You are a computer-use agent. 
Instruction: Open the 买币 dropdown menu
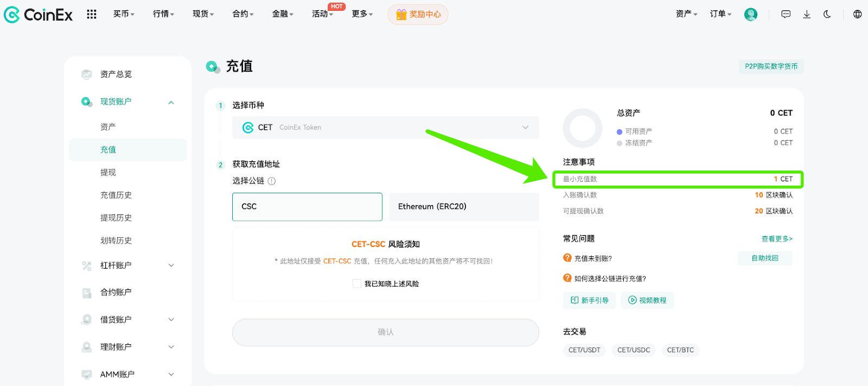[124, 14]
